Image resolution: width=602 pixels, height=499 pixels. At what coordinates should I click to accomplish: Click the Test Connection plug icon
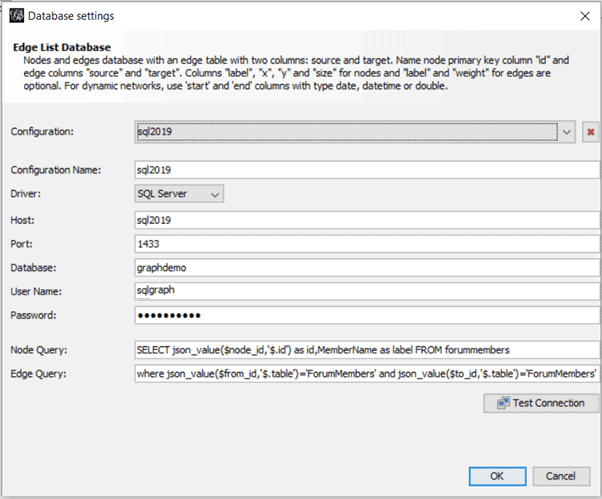[x=503, y=403]
